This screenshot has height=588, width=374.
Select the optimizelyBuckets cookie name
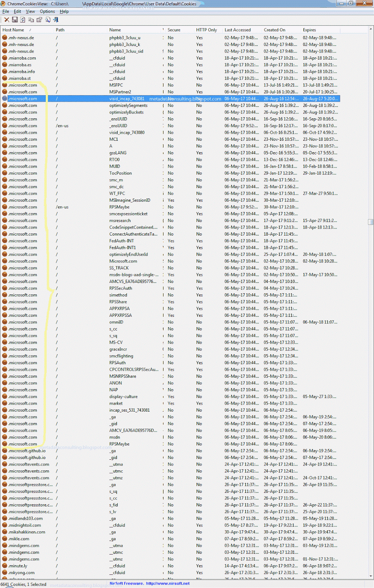click(126, 112)
